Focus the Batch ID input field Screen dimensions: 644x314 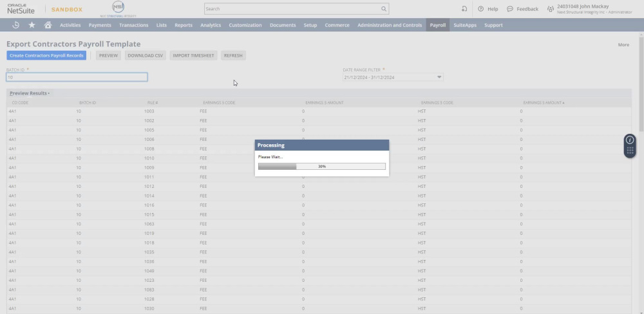pyautogui.click(x=77, y=77)
